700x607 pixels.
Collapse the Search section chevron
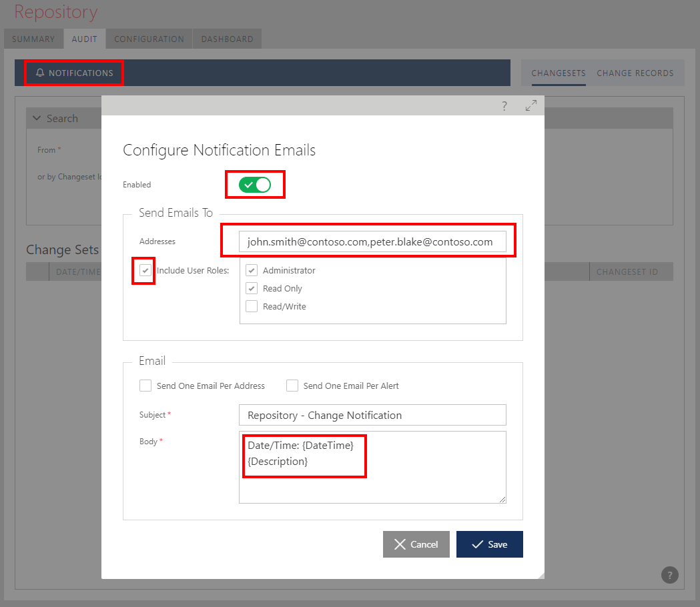pos(37,118)
